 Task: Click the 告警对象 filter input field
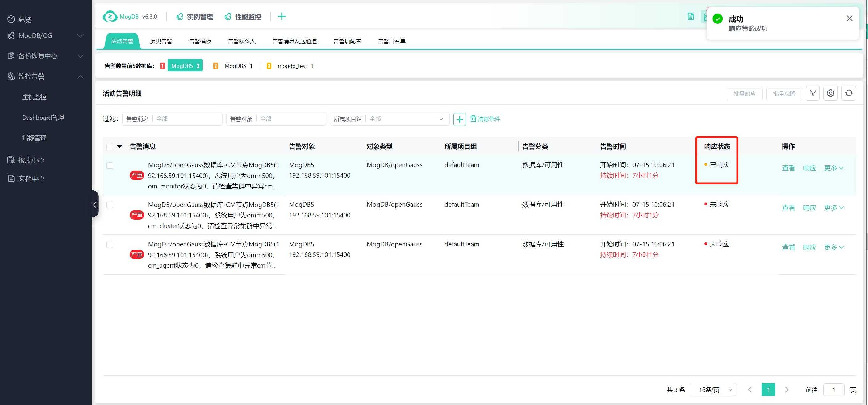coord(276,119)
